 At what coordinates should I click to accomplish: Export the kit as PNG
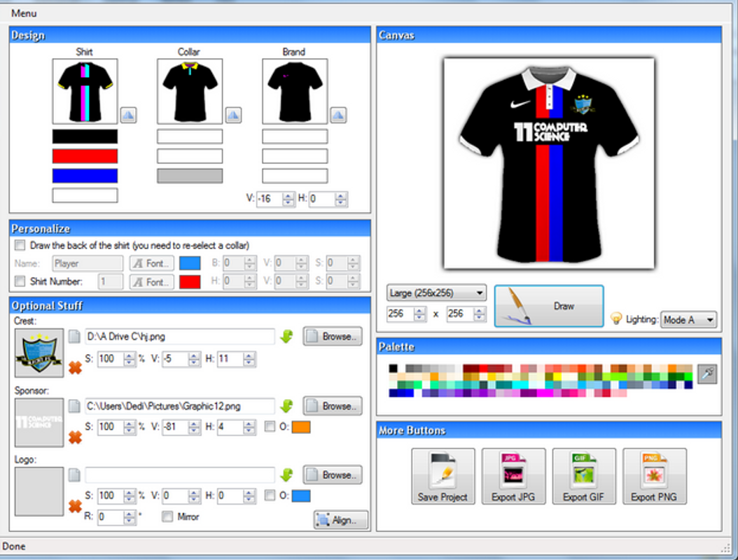coord(654,476)
